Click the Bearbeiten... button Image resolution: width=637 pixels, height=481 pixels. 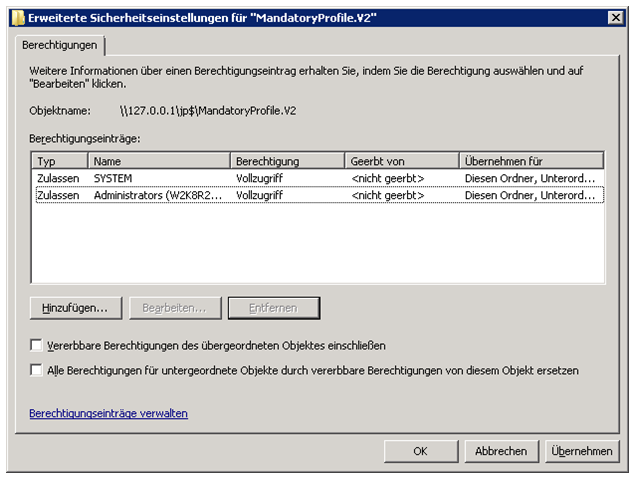tap(174, 308)
